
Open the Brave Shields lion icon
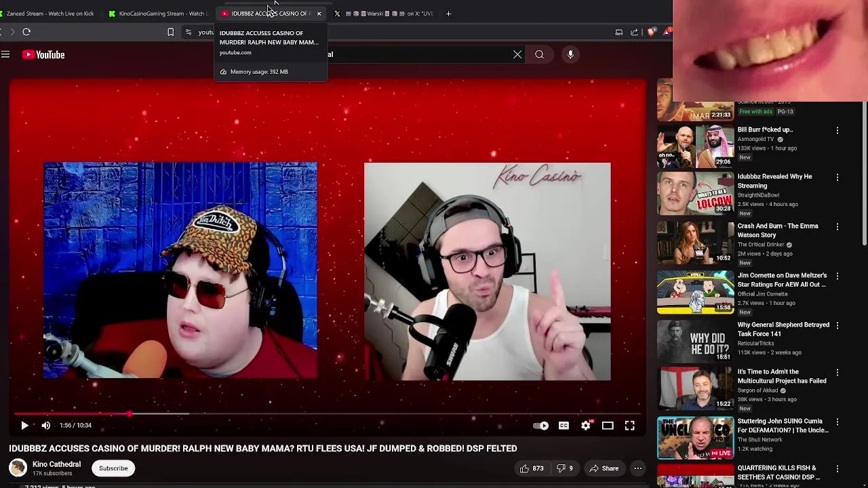click(651, 32)
